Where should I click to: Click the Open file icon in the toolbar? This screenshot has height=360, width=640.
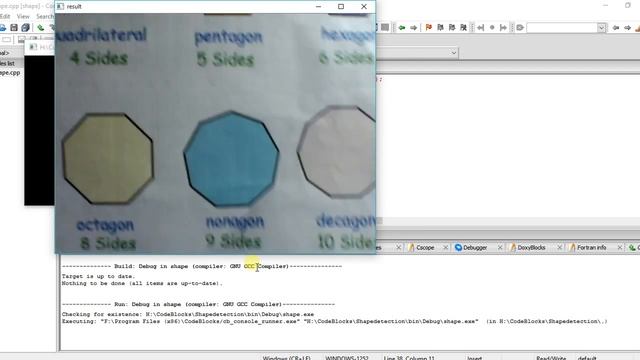point(2,27)
